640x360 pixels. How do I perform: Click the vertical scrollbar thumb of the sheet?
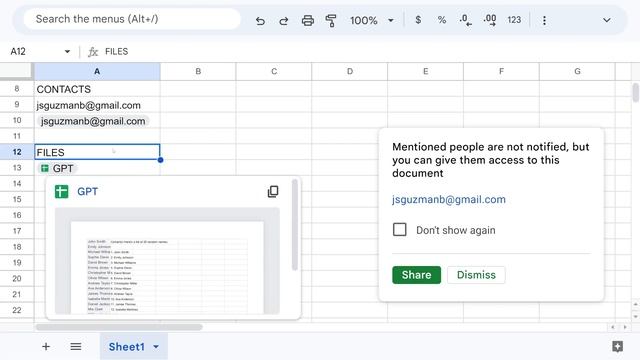pyautogui.click(x=636, y=92)
